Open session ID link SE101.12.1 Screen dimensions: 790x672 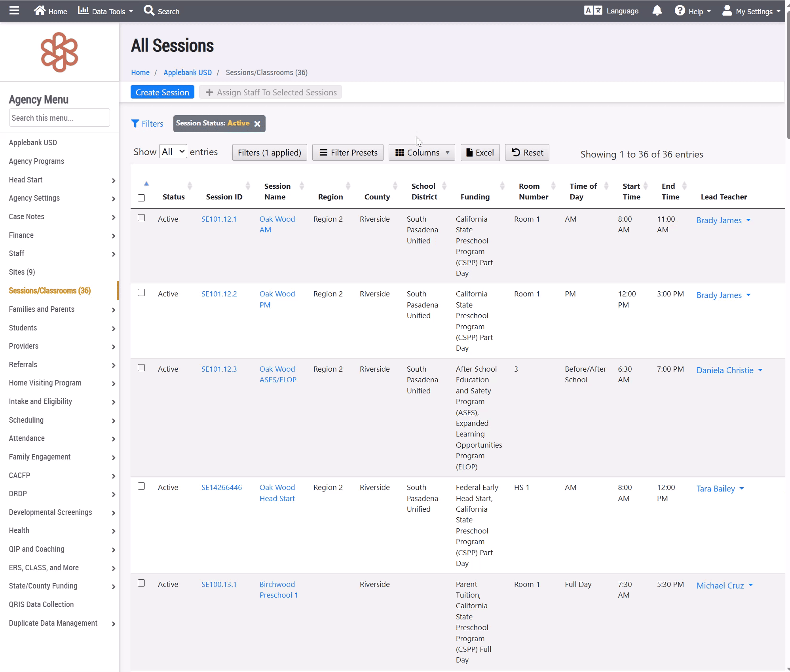219,219
